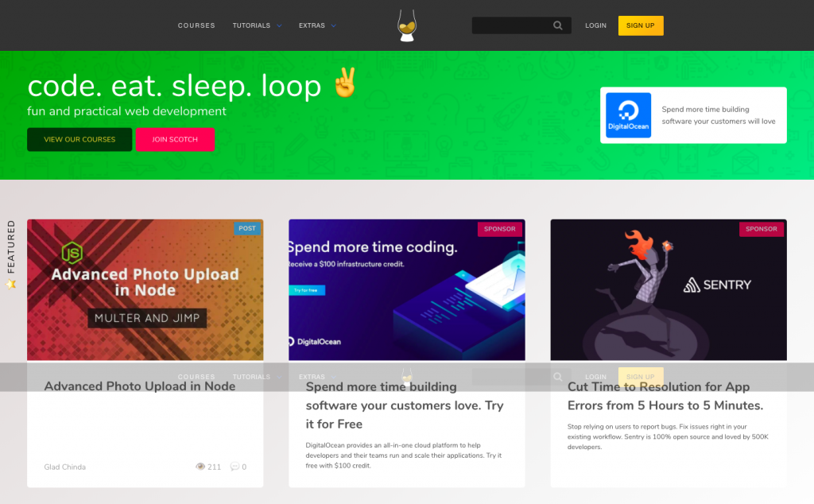Click the comments bubble icon
The height and width of the screenshot is (504, 814).
click(235, 467)
